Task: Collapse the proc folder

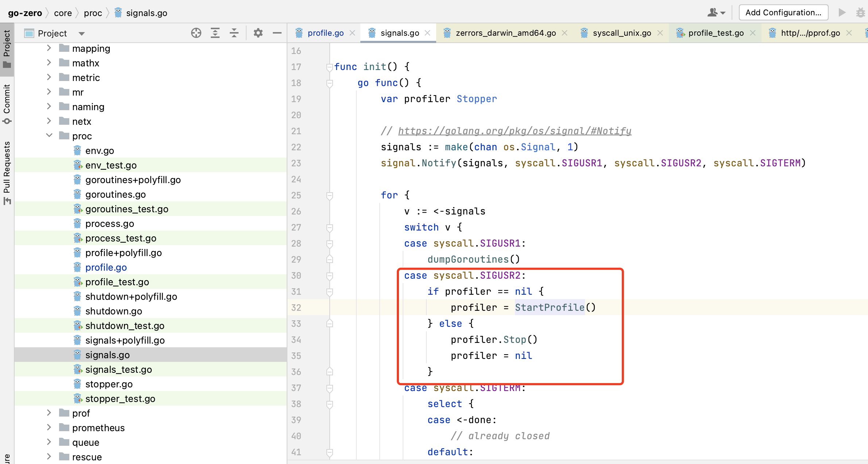Action: [49, 135]
